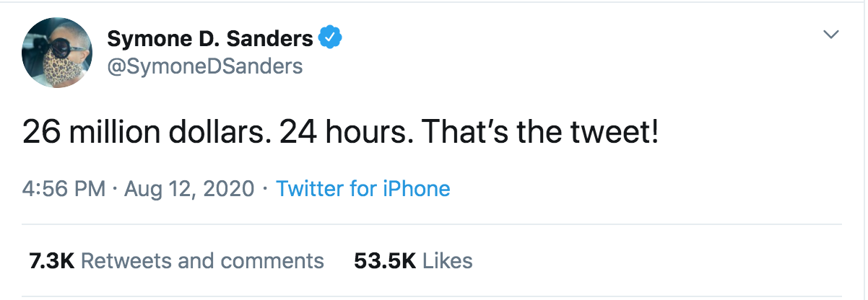Click the blue verified badge
The image size is (868, 300).
coord(331,37)
